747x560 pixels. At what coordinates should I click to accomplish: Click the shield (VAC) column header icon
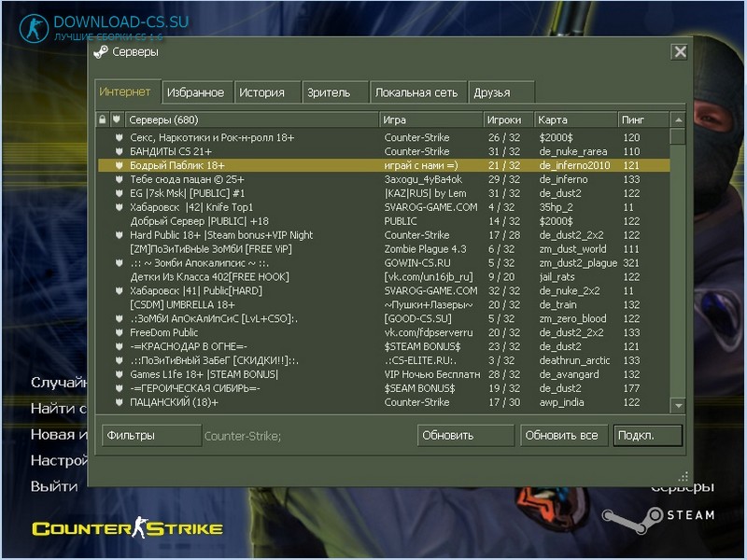(x=117, y=119)
